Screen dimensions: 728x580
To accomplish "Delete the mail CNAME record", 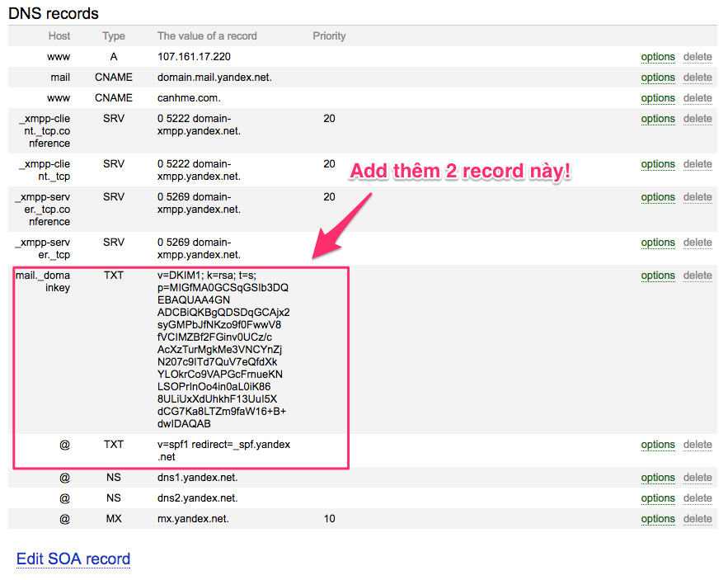I will point(697,78).
